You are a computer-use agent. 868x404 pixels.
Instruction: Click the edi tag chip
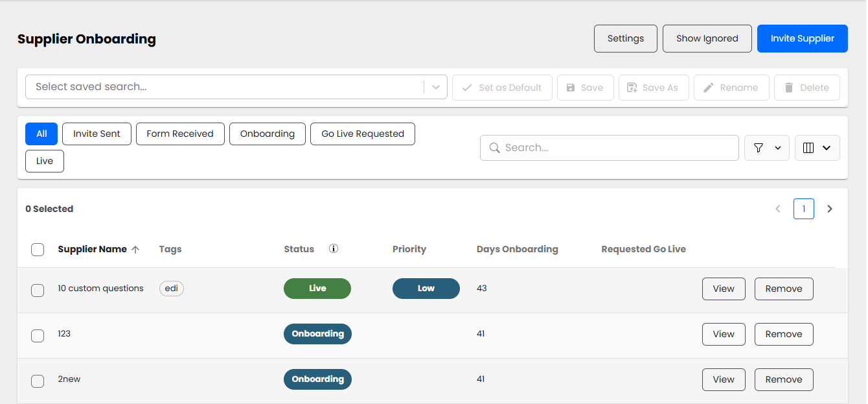(x=172, y=289)
